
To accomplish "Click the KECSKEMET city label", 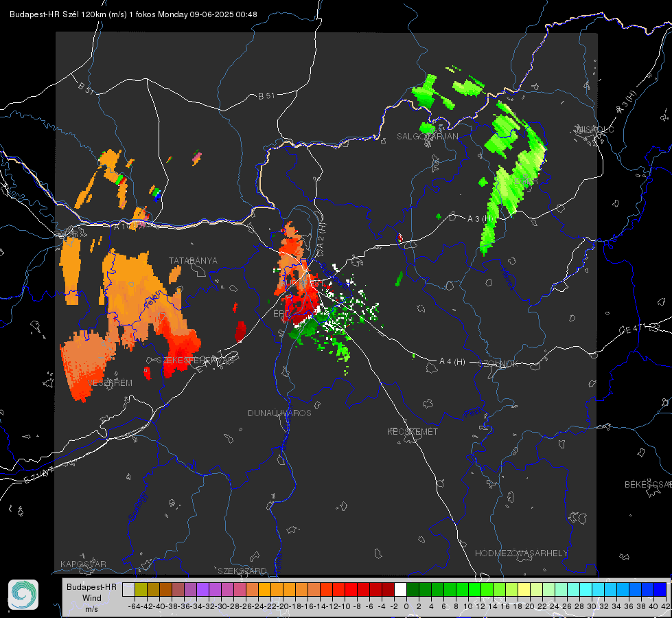I will (x=413, y=431).
